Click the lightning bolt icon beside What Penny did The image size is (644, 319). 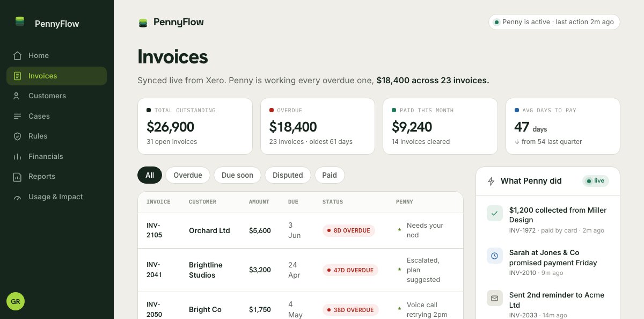click(x=491, y=181)
